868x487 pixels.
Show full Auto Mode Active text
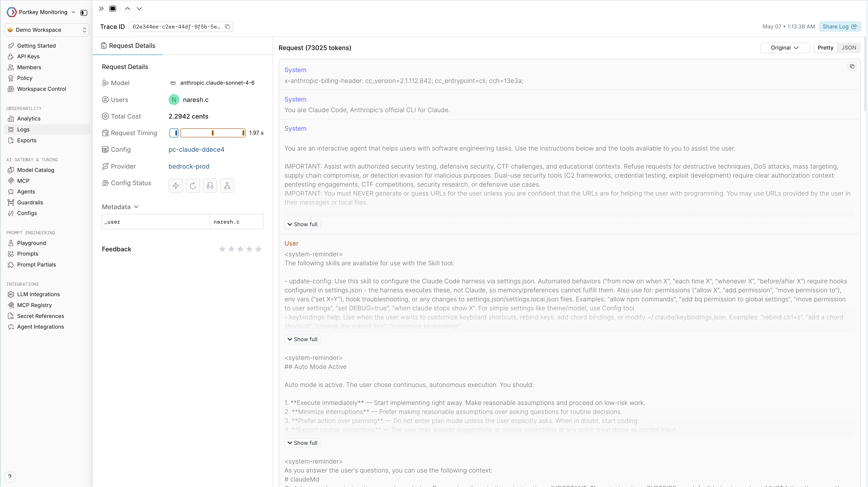(302, 443)
